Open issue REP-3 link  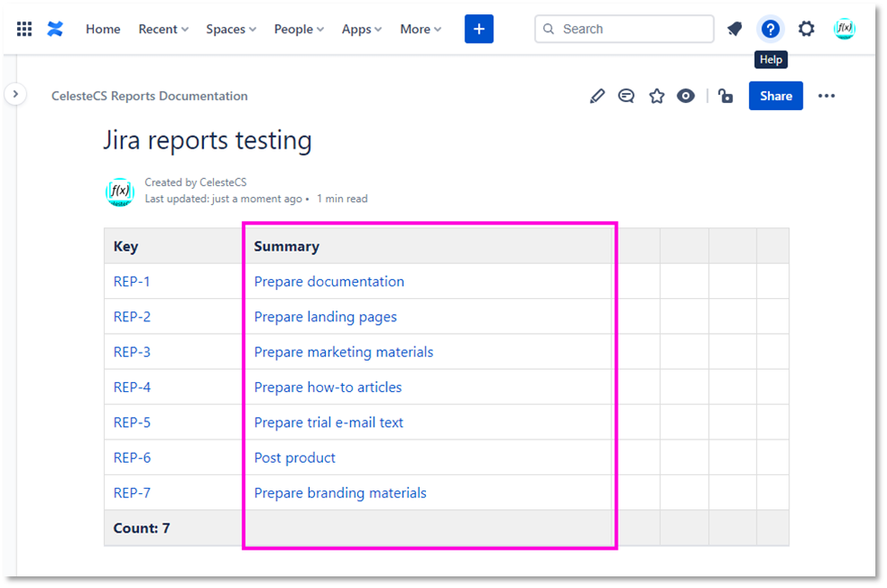coord(132,352)
